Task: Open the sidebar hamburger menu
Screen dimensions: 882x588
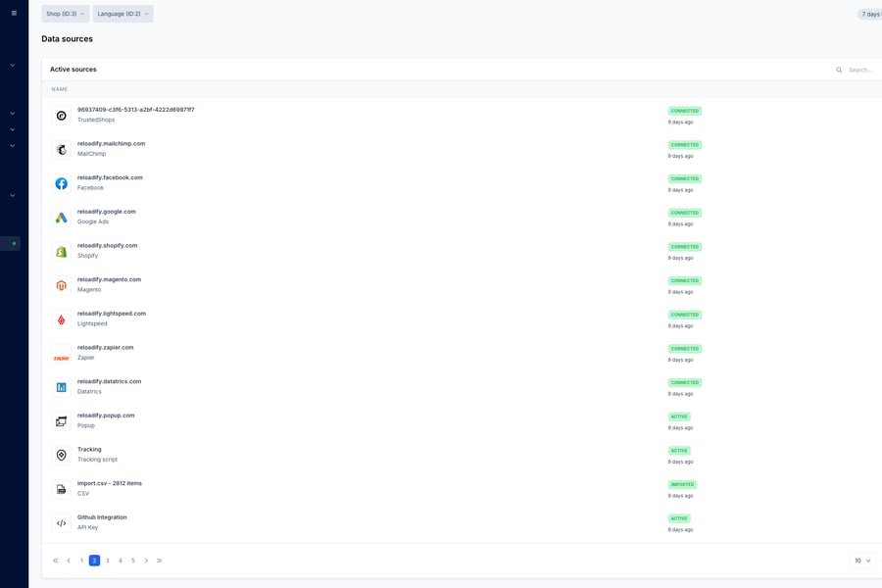Action: pos(12,12)
